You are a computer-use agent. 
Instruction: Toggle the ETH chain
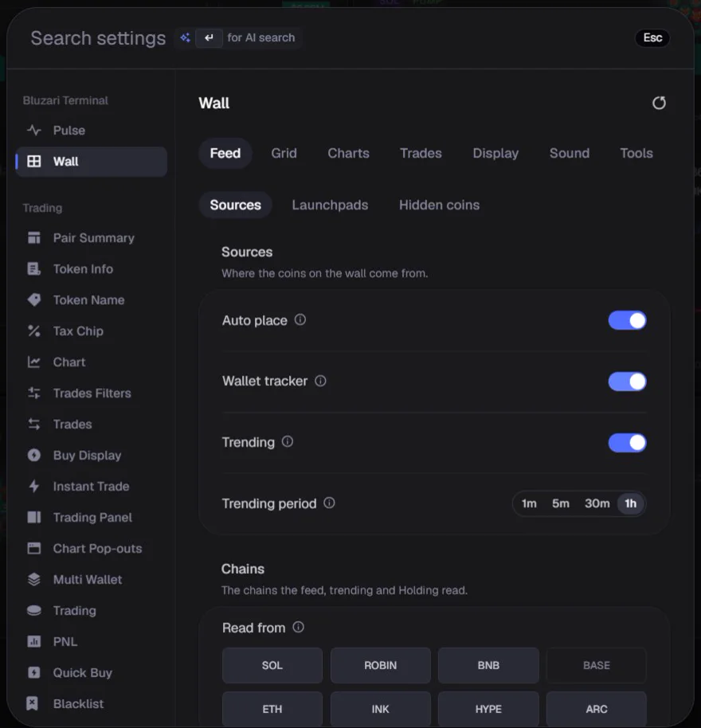[272, 709]
